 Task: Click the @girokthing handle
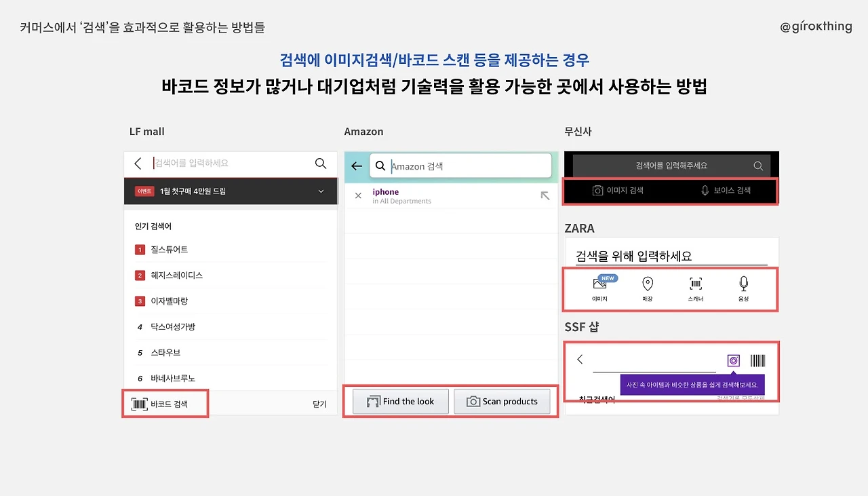816,26
